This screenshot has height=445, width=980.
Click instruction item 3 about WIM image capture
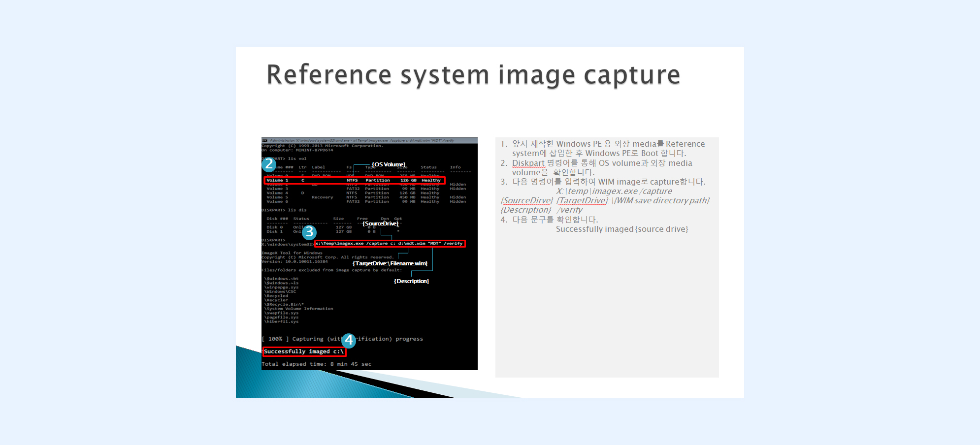click(603, 182)
